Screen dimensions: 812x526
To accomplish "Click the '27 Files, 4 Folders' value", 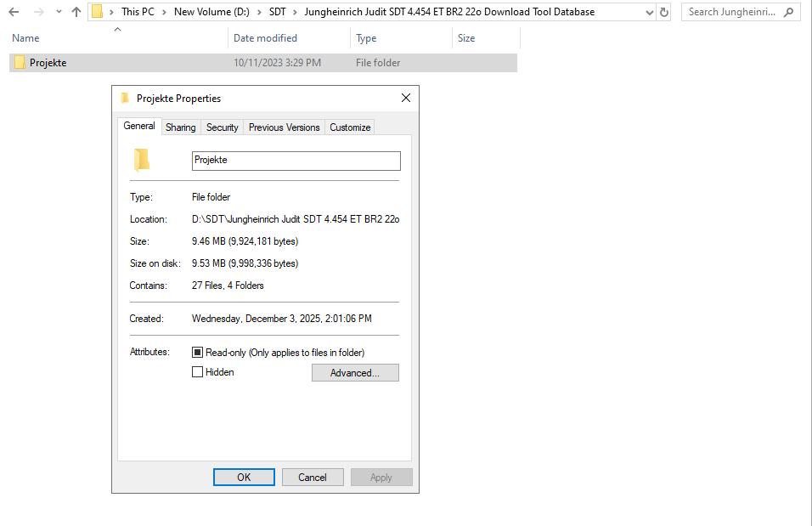I will pos(228,286).
